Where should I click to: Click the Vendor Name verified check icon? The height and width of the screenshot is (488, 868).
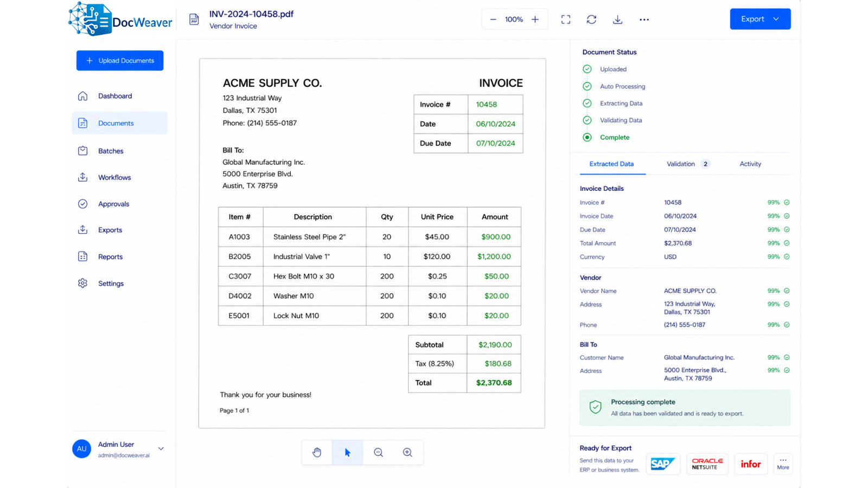pos(787,291)
